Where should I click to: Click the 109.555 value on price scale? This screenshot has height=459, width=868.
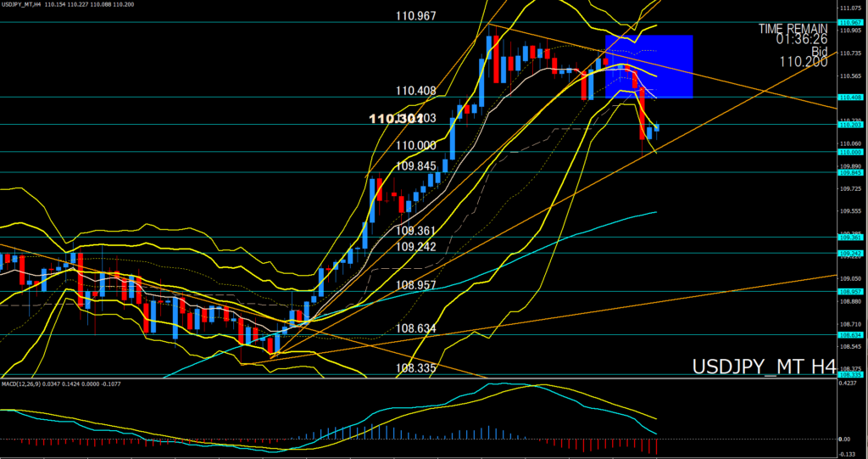[849, 211]
